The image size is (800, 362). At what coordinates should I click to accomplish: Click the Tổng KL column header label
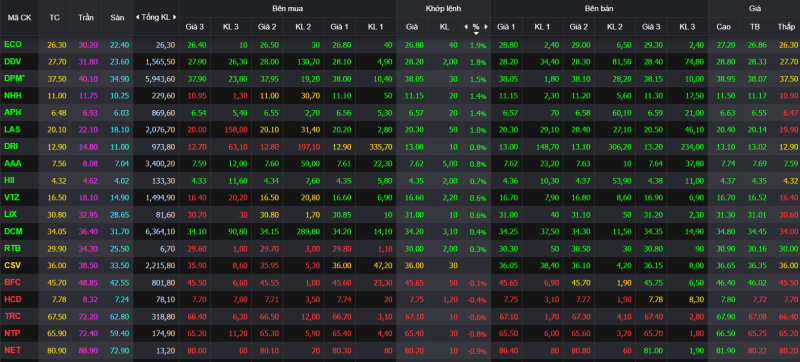point(156,17)
